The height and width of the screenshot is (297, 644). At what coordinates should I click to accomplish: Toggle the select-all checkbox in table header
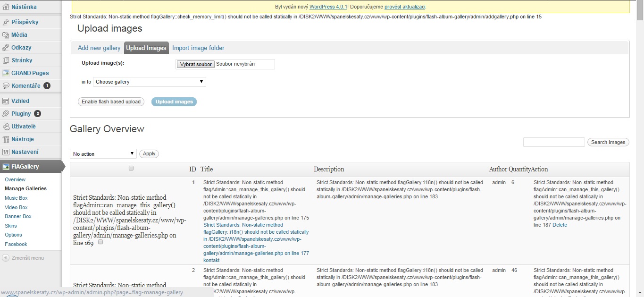tap(131, 168)
